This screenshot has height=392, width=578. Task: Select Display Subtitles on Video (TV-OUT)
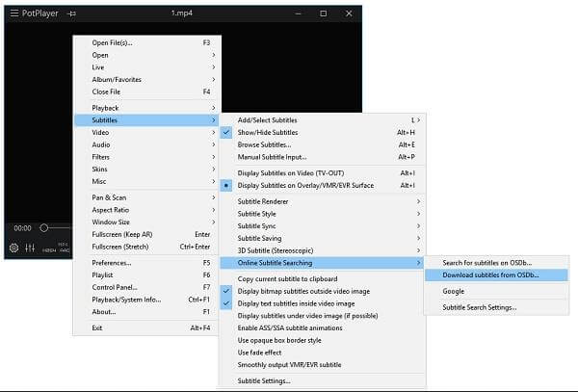323,173
